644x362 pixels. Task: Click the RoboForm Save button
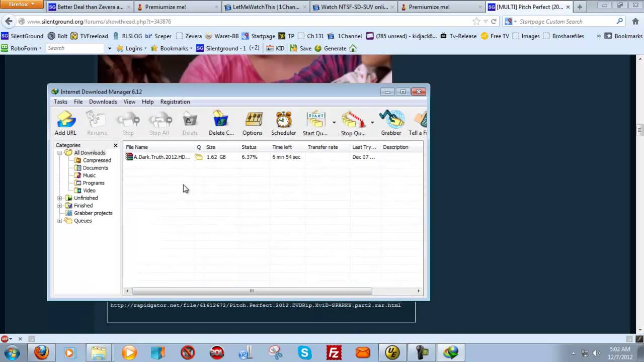point(301,48)
